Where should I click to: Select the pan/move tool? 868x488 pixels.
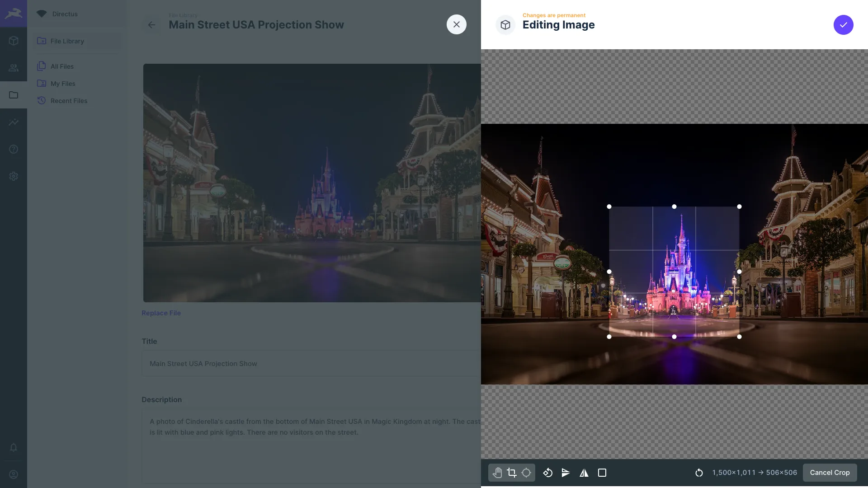(x=498, y=473)
